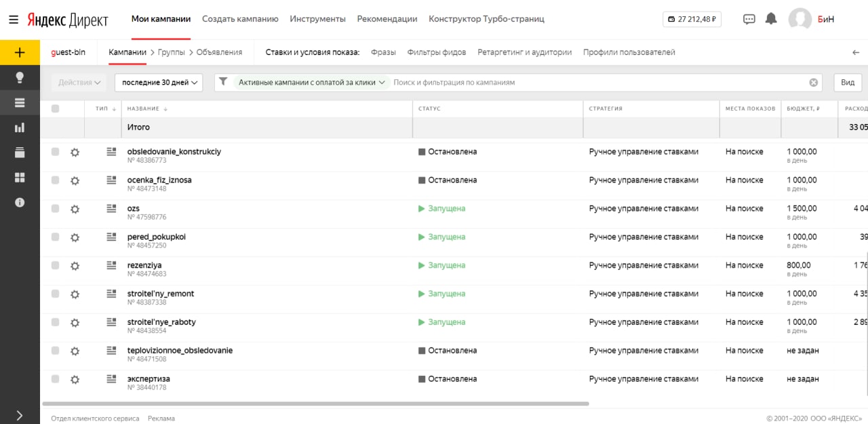
Task: Open the lightbulb recommendations sidebar icon
Action: coord(20,77)
